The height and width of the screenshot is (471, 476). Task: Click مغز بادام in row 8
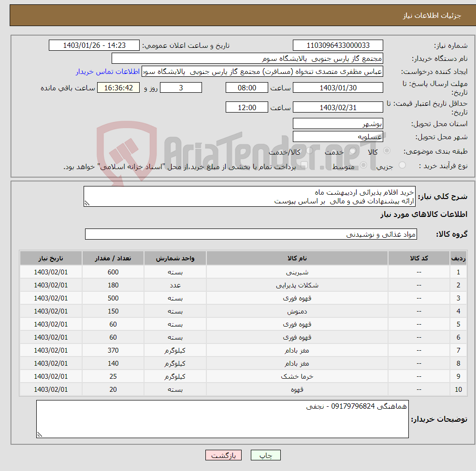pyautogui.click(x=297, y=364)
